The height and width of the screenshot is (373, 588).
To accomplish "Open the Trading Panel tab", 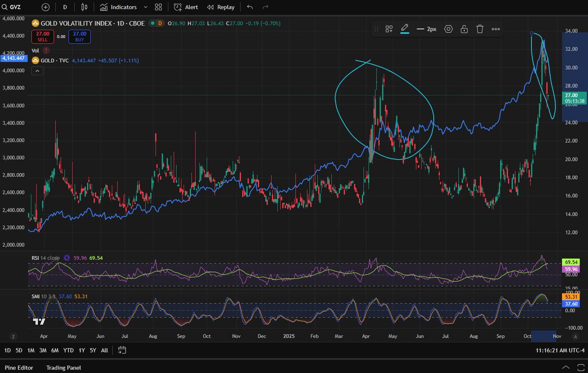I will (x=63, y=368).
